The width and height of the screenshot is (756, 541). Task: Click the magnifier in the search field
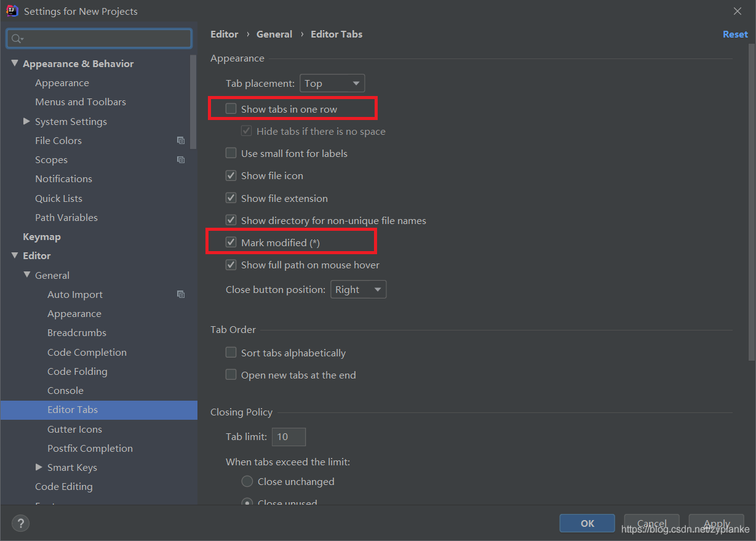[x=17, y=38]
